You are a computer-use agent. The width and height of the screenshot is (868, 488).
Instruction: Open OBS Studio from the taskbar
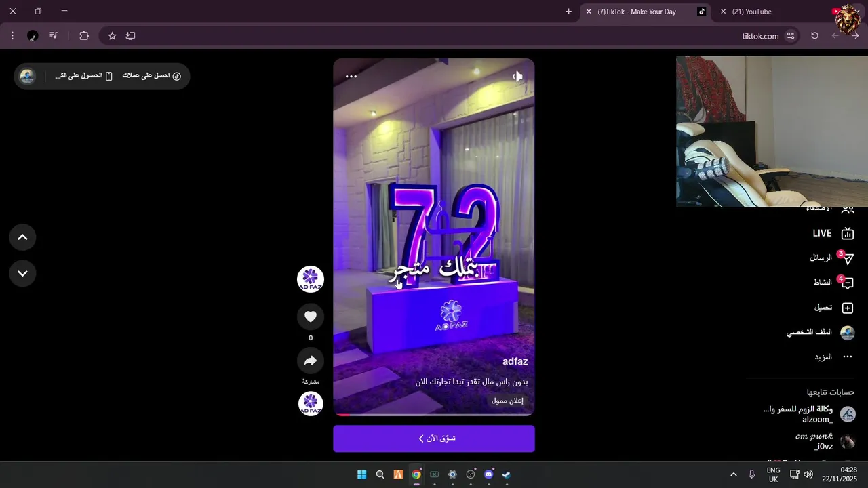pos(471,474)
